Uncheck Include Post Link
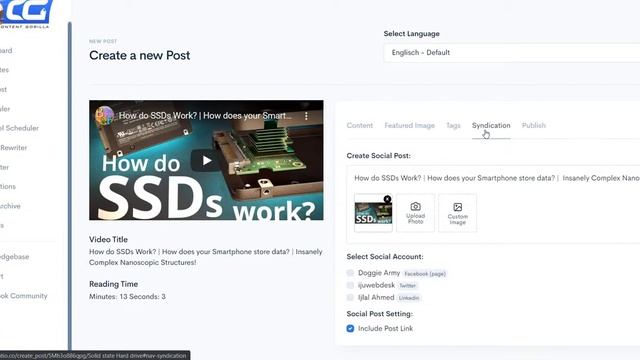Image resolution: width=640 pixels, height=360 pixels. pyautogui.click(x=350, y=328)
